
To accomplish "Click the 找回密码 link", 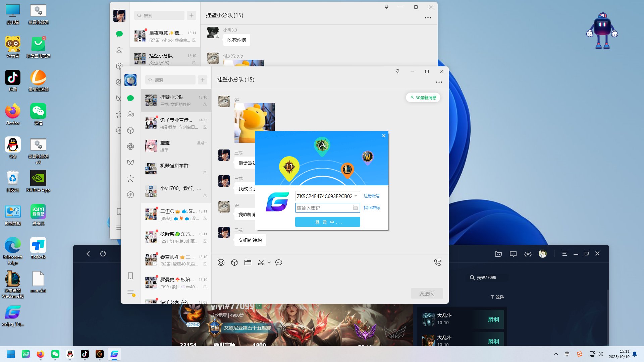I will (371, 208).
